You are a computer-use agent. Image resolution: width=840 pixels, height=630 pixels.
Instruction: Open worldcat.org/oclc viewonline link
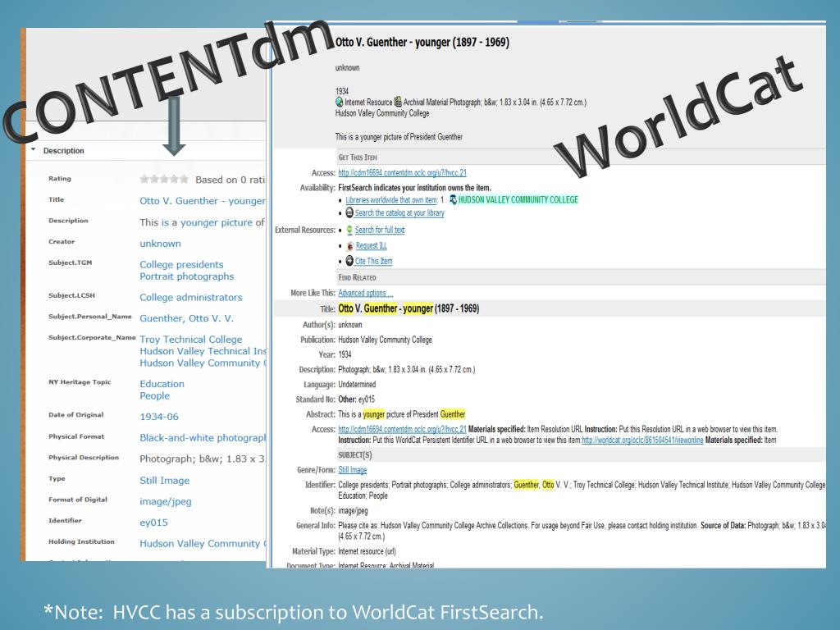coord(642,440)
